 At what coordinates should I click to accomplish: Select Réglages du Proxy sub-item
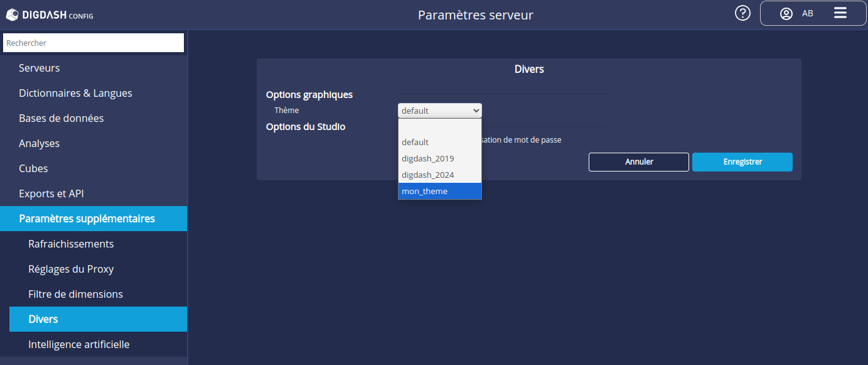[x=71, y=269]
